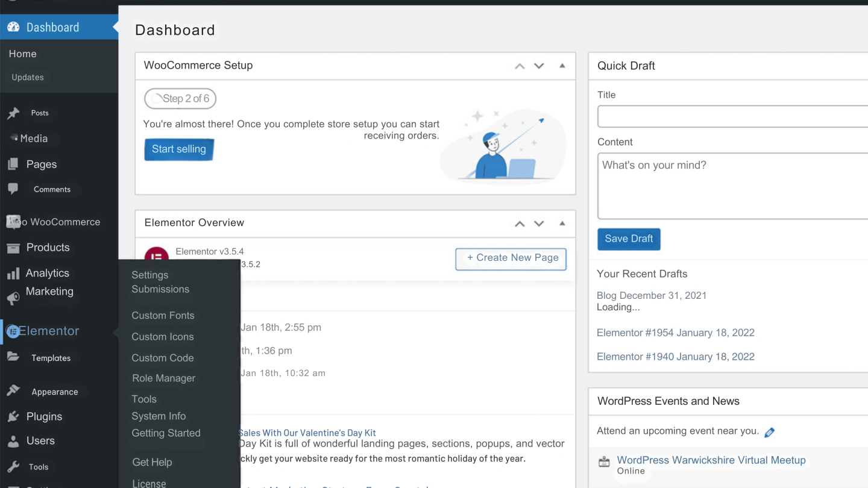Screen dimensions: 868x488
Task: Click the Comments speech bubble icon
Action: [13, 189]
